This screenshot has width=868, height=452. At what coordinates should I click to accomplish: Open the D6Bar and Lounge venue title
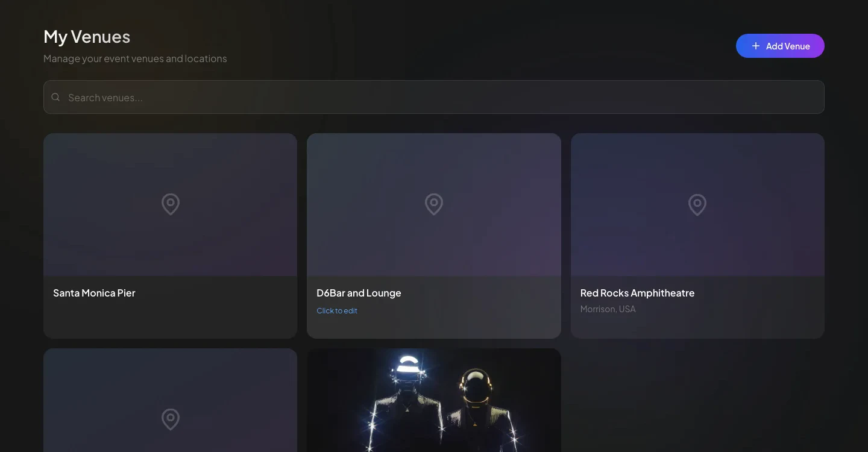pos(359,293)
